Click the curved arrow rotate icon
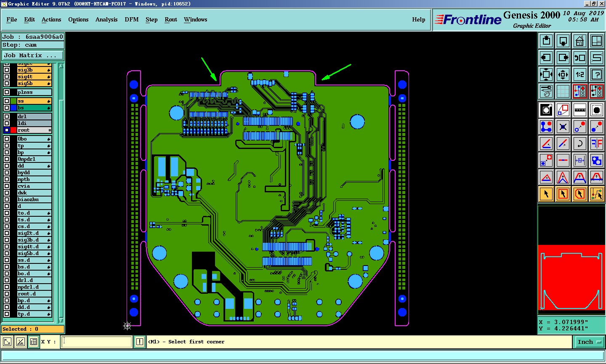Screen dimensions: 606x364 (x=580, y=143)
